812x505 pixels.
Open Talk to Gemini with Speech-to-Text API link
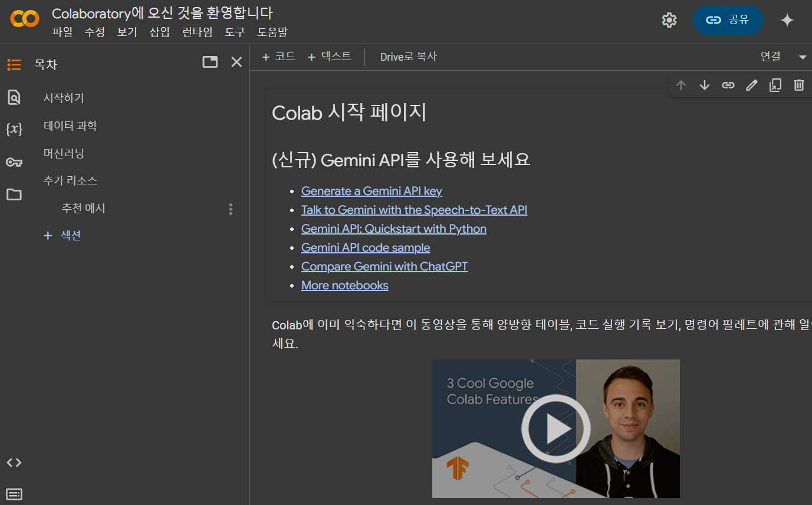(414, 210)
